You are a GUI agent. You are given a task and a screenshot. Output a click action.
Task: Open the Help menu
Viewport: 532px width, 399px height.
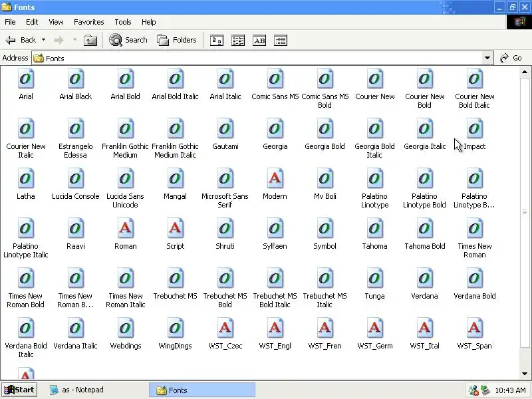pos(148,22)
